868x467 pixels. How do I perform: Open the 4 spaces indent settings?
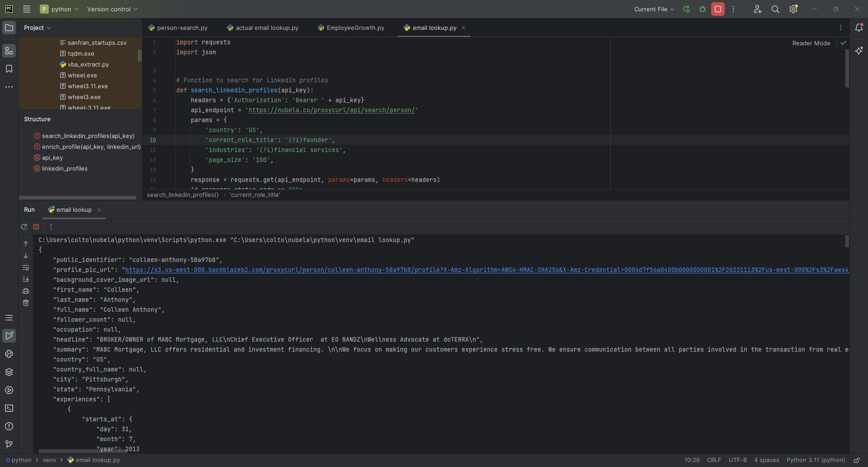tap(766, 460)
